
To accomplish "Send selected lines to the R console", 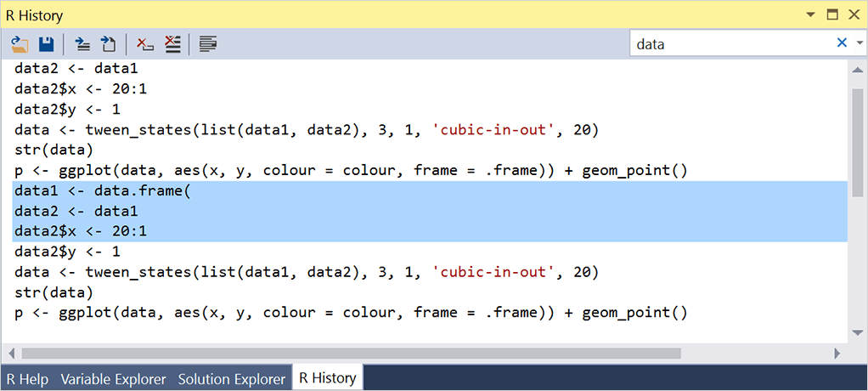I will point(82,43).
